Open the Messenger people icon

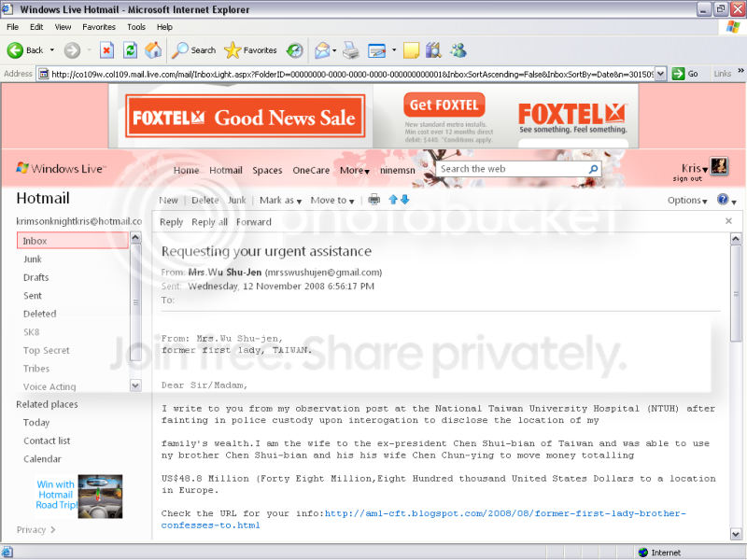(x=458, y=50)
